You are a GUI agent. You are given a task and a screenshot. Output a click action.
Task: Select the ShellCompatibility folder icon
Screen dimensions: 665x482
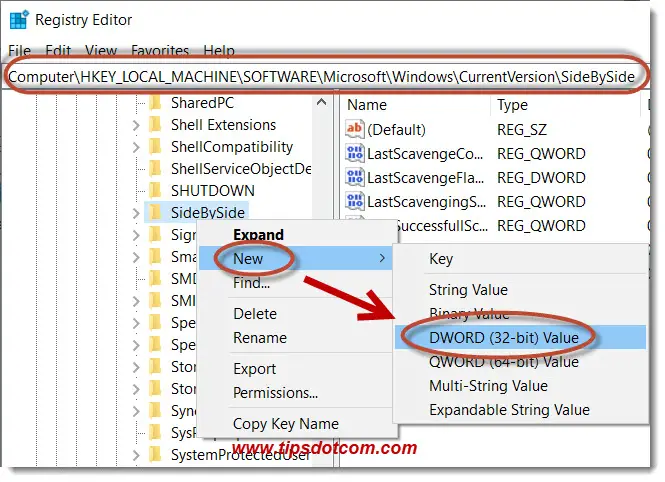156,147
